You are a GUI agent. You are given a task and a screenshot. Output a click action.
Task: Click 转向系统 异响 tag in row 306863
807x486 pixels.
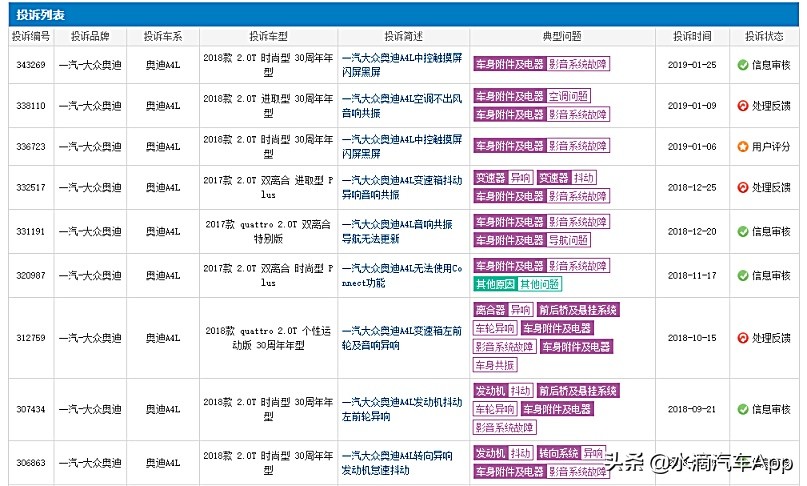click(571, 454)
